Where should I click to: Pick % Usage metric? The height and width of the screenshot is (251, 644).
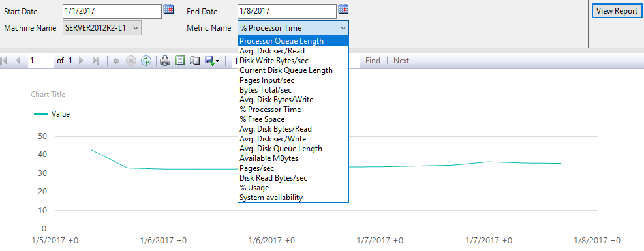pos(293,188)
